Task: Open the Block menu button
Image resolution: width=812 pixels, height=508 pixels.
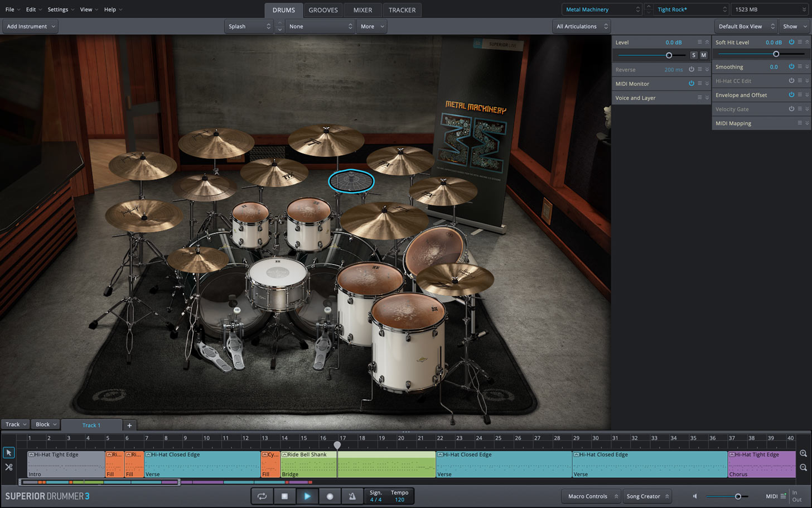Action: click(x=46, y=424)
